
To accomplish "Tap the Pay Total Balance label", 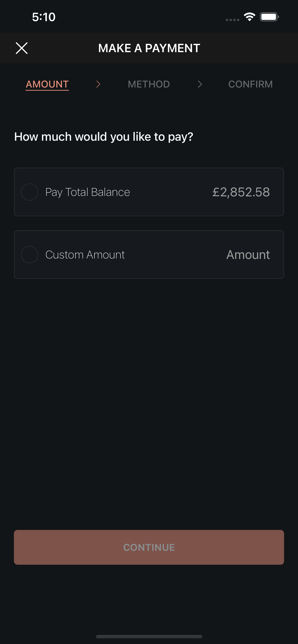I will (87, 192).
